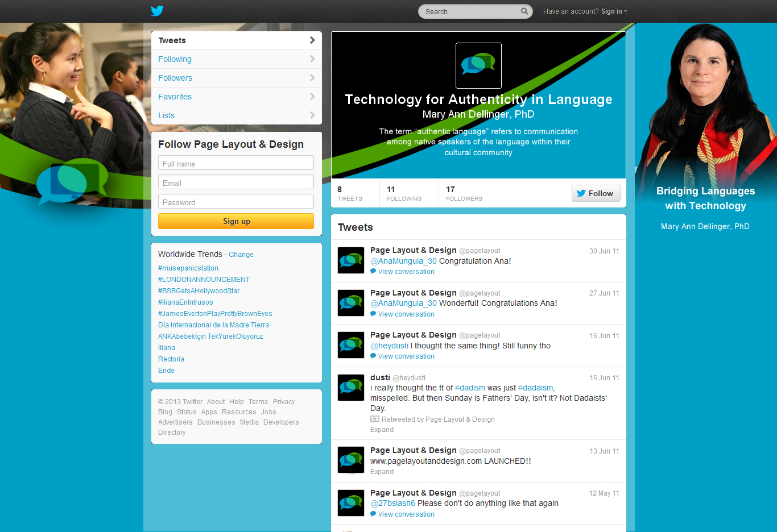Click avatar beside the LAUNCHED tweet
Screen dimensions: 777x532
click(351, 460)
